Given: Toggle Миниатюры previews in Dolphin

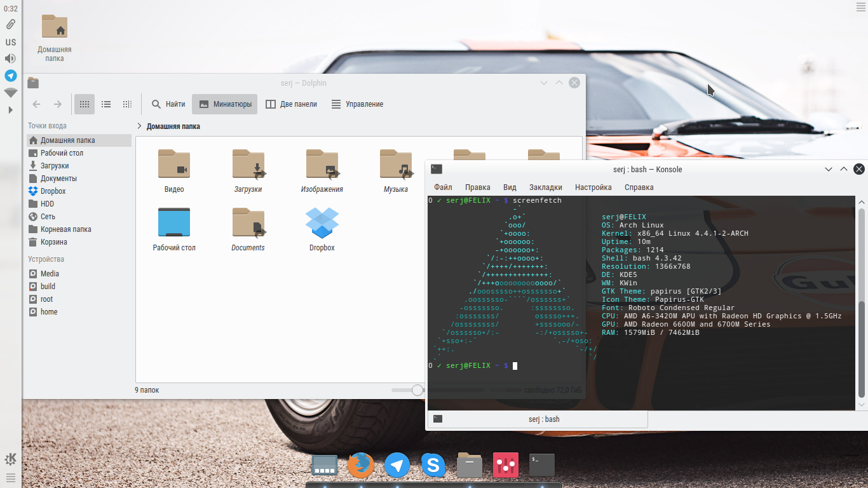Looking at the screenshot, I should click(225, 104).
